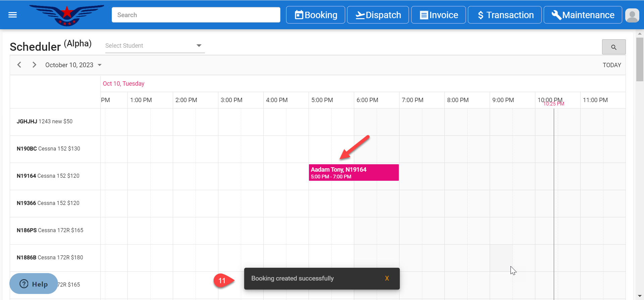
Task: Click in the top Search field
Action: (x=196, y=15)
